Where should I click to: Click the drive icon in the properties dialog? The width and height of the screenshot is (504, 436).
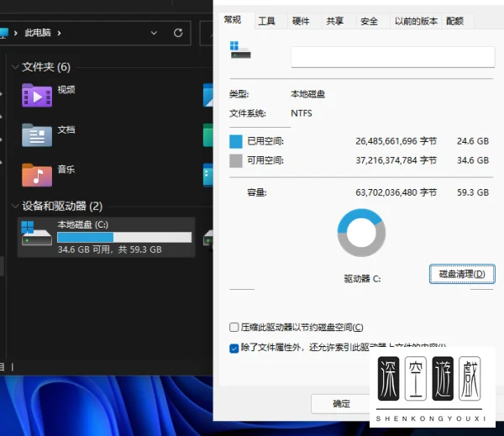point(240,50)
